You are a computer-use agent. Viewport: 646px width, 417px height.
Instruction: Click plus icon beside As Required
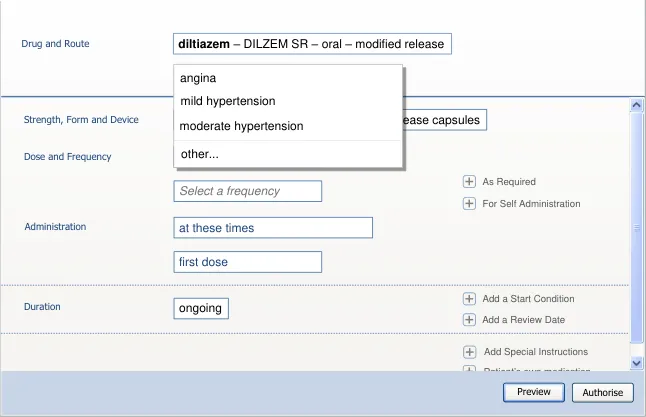coord(469,182)
